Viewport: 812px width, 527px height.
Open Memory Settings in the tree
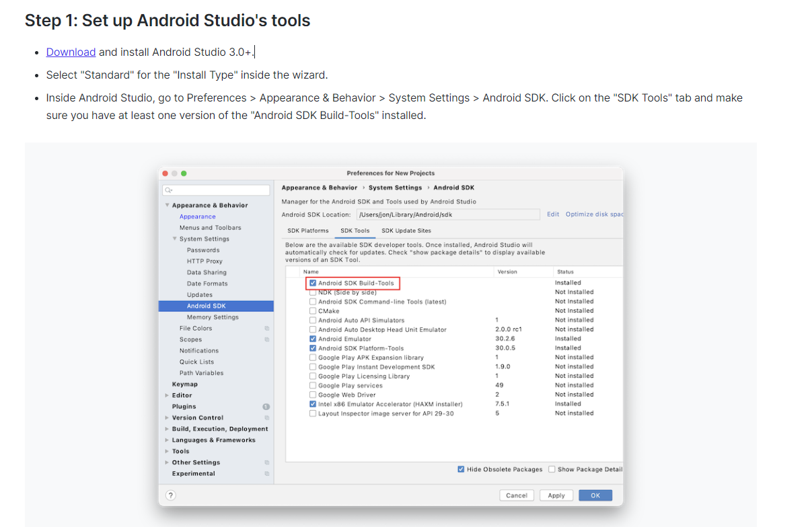tap(213, 317)
